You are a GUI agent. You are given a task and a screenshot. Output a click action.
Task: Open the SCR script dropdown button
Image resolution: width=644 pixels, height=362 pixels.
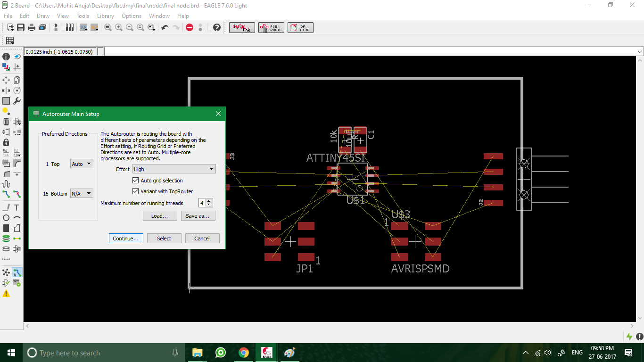click(83, 28)
